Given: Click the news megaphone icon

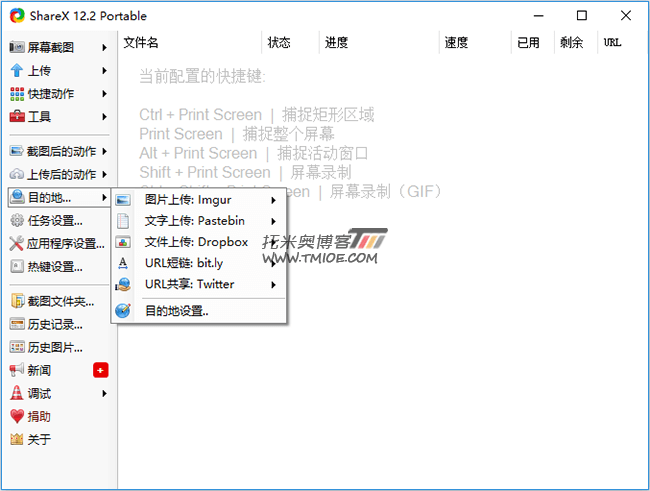Looking at the screenshot, I should point(17,370).
